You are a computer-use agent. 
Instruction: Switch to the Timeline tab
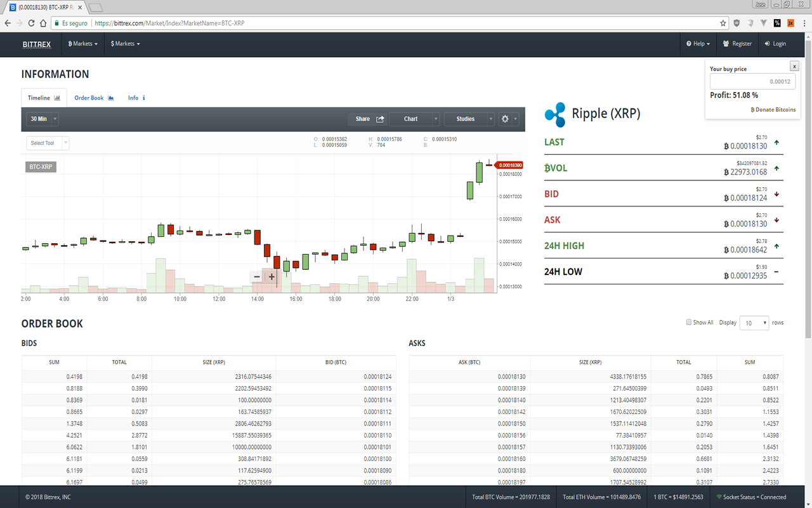[44, 98]
